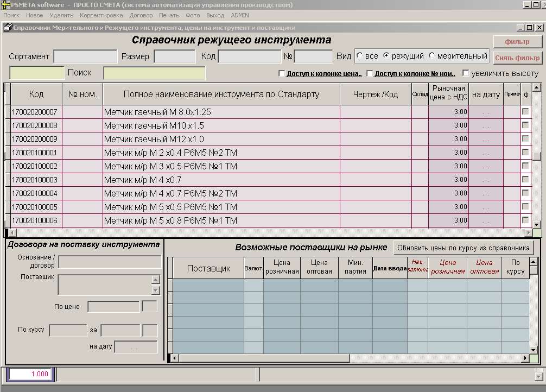Click the down arrow in Поставщик field
This screenshot has width=546, height=392.
[156, 290]
